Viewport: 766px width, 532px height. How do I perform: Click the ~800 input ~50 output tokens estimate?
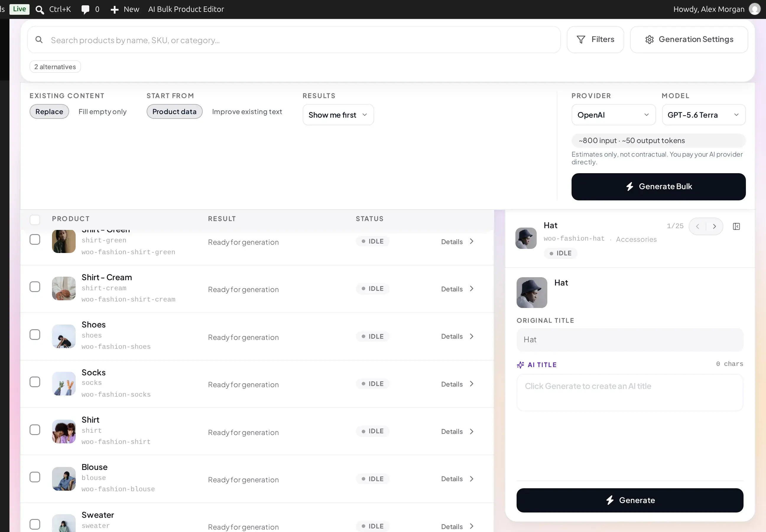658,141
